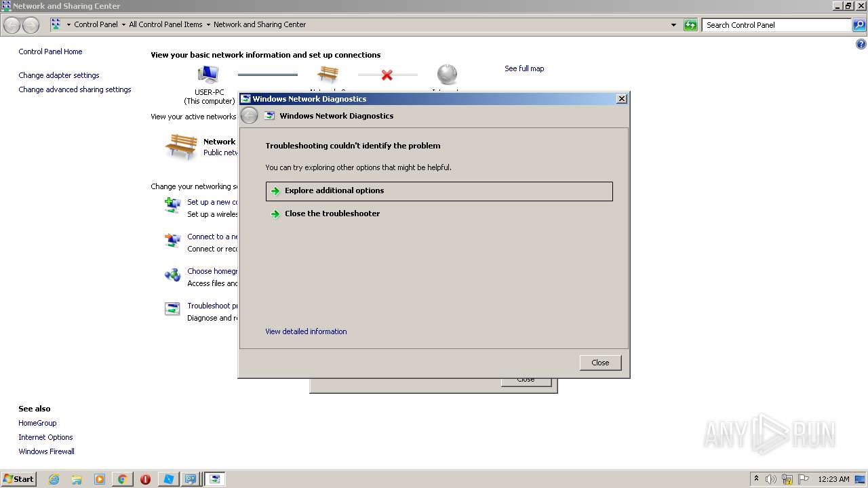This screenshot has height=488, width=868.
Task: Open address bar history dropdown
Action: point(673,25)
